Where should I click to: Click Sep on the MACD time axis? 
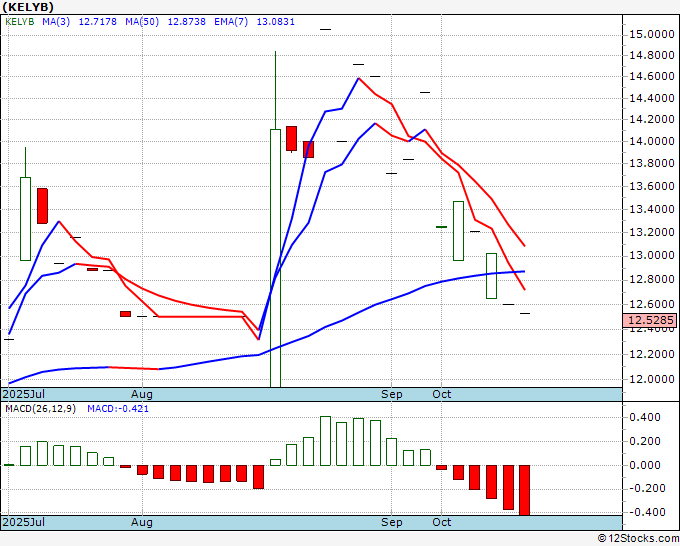[x=392, y=522]
